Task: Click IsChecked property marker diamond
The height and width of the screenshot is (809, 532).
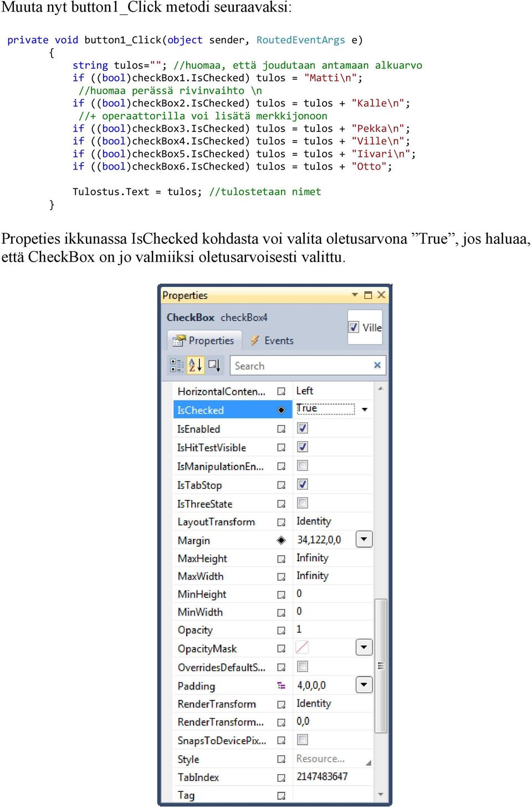Action: tap(281, 410)
